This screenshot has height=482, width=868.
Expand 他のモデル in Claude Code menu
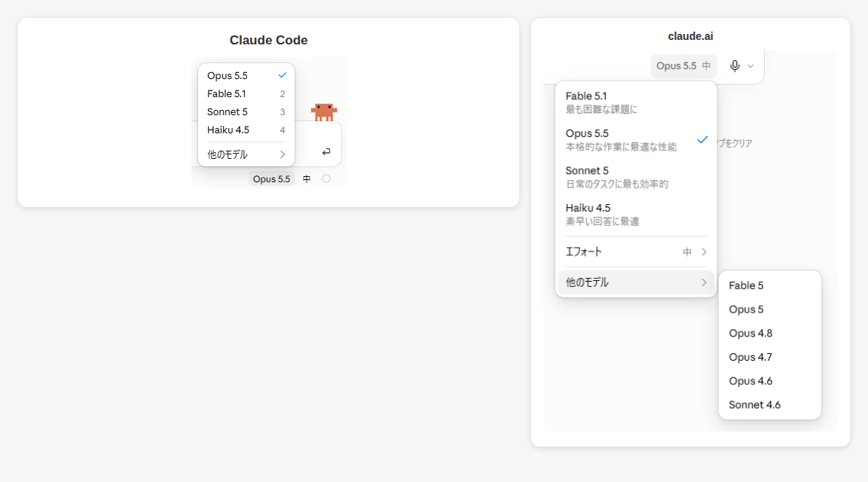click(246, 154)
